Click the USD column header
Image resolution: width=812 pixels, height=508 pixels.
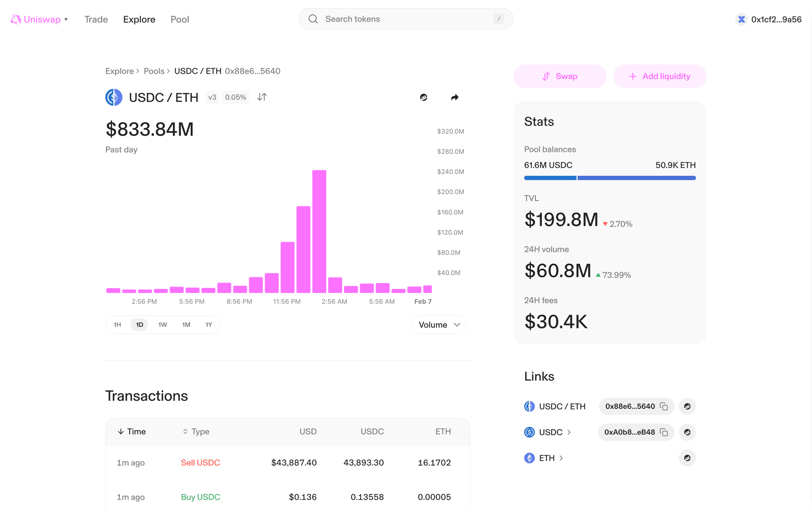coord(308,431)
